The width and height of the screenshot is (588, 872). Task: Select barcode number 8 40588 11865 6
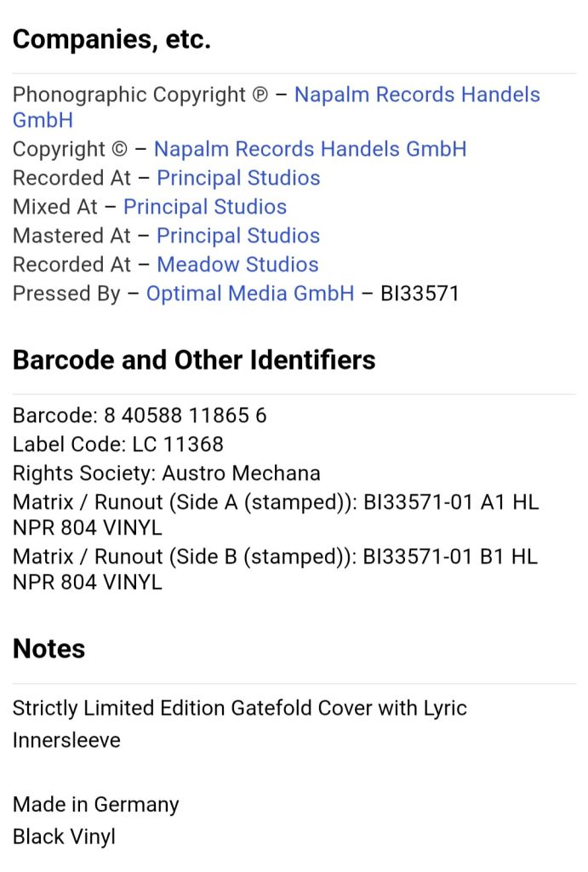pyautogui.click(x=186, y=416)
